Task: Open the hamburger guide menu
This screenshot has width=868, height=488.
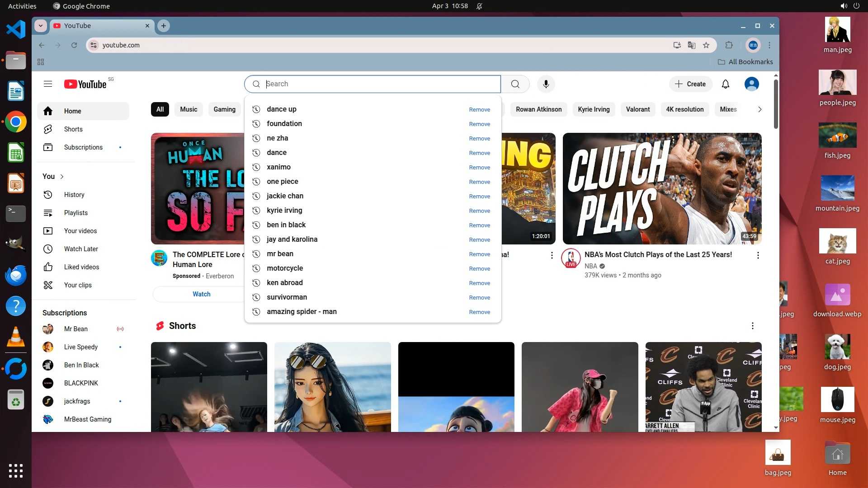Action: coord(48,84)
